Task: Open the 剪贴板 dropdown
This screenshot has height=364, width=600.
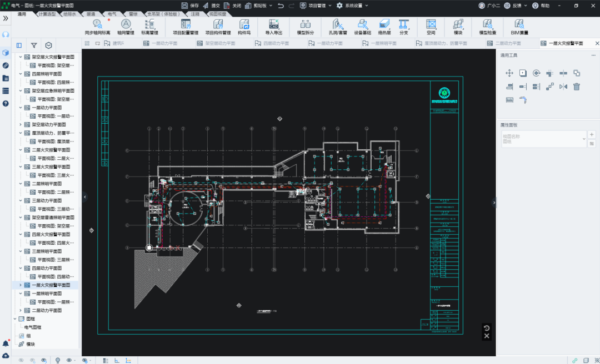Action: pos(259,6)
